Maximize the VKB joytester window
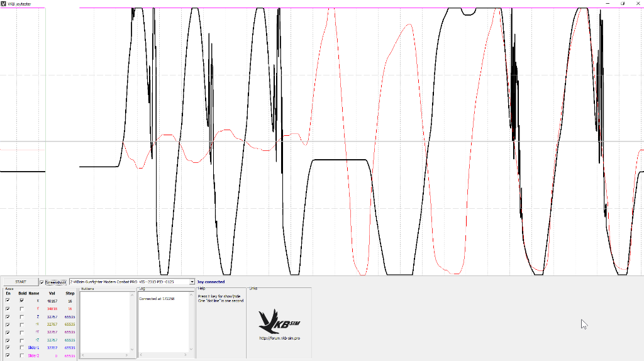The height and width of the screenshot is (361, 644). click(623, 3)
